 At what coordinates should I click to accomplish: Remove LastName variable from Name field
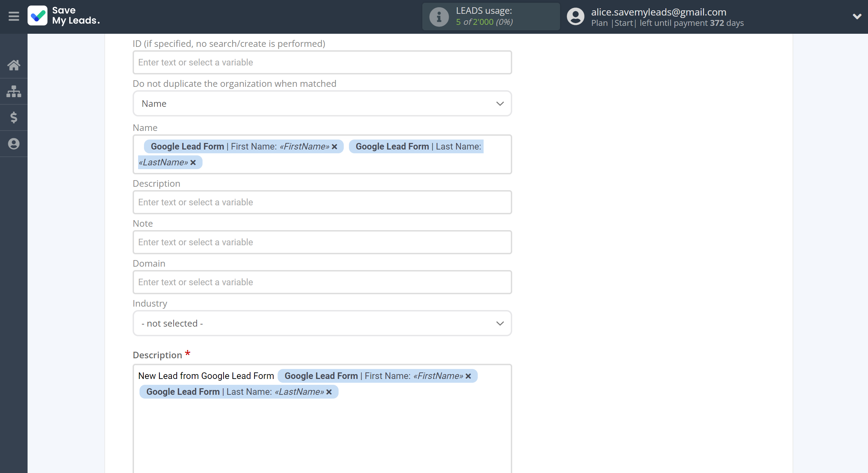click(x=193, y=163)
